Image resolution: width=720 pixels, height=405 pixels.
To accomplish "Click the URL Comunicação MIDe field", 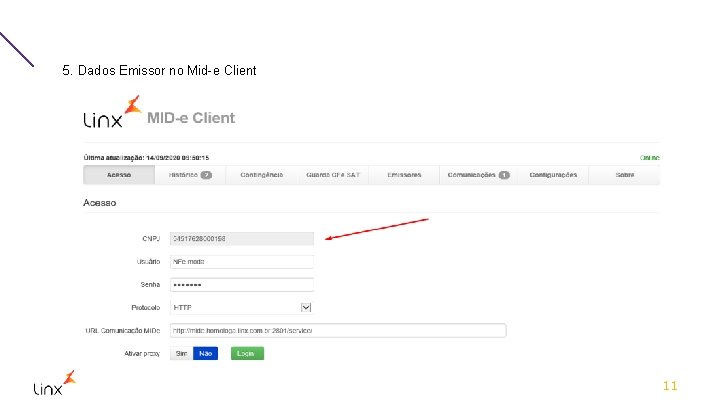I will 338,331.
